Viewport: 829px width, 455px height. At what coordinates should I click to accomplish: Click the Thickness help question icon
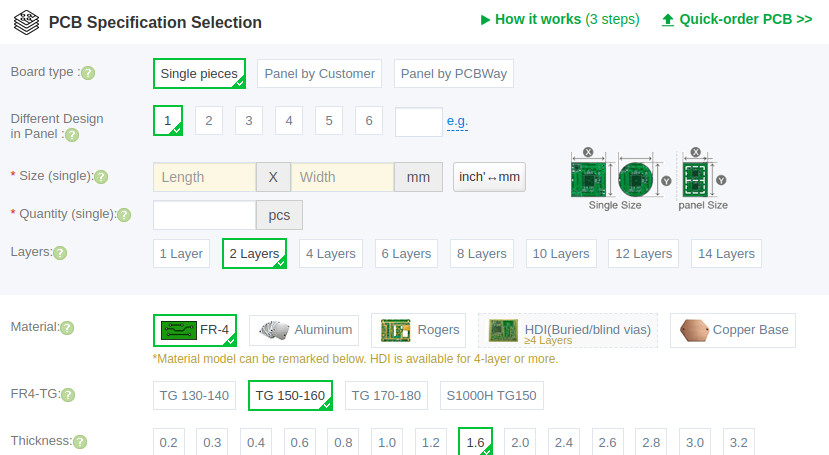pyautogui.click(x=80, y=442)
